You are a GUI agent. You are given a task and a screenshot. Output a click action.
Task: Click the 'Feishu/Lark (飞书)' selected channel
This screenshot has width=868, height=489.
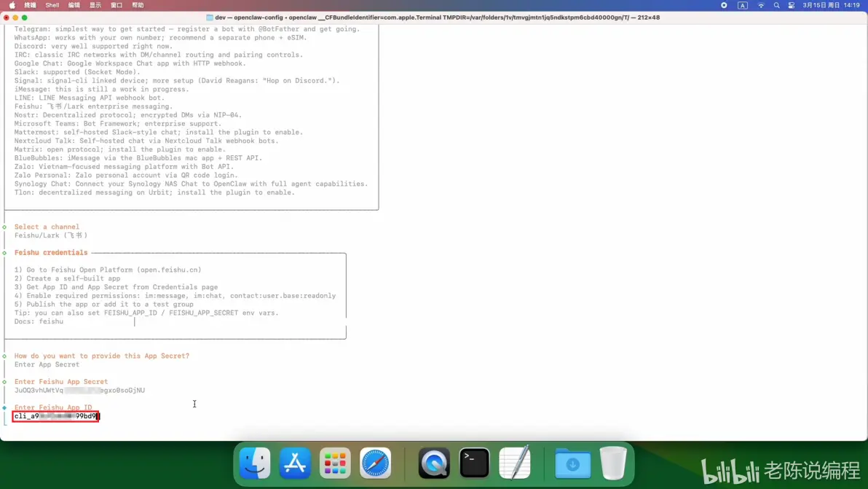click(51, 235)
